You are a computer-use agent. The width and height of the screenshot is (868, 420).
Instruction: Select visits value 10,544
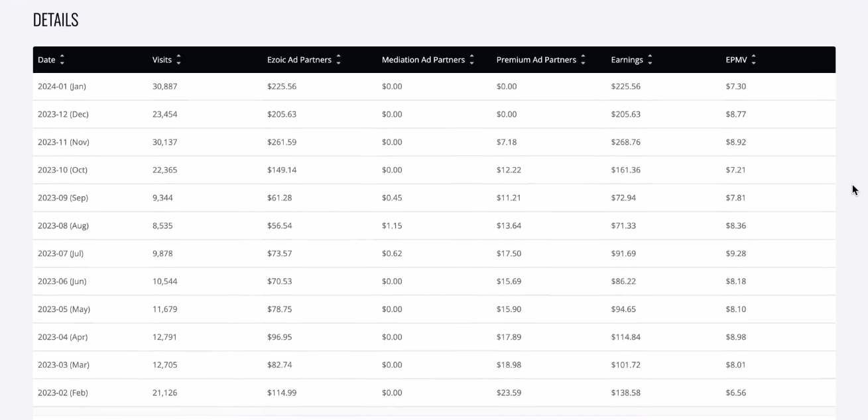pos(165,281)
